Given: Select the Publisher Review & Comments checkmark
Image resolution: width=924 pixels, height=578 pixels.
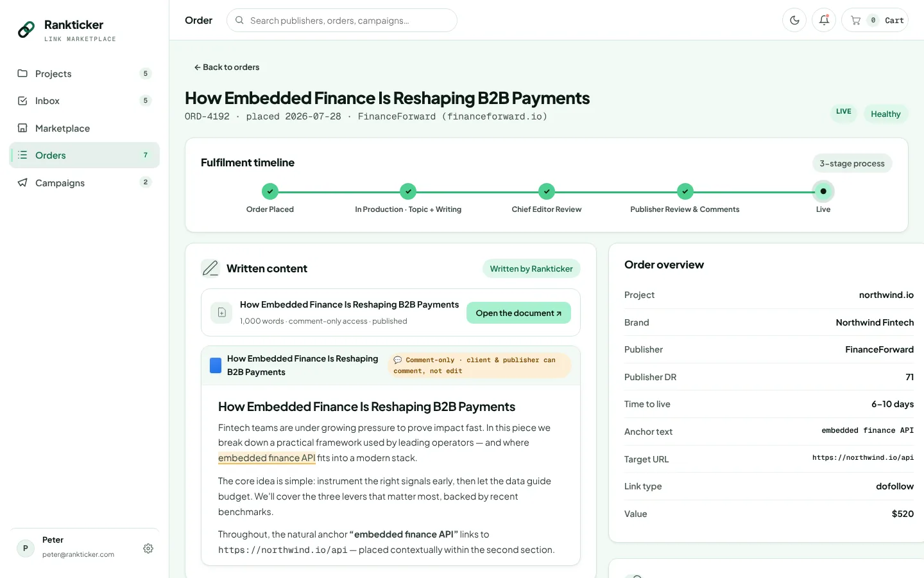Looking at the screenshot, I should click(685, 191).
